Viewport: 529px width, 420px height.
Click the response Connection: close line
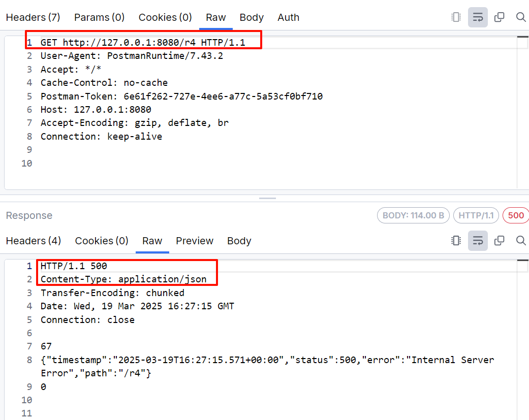pyautogui.click(x=88, y=320)
